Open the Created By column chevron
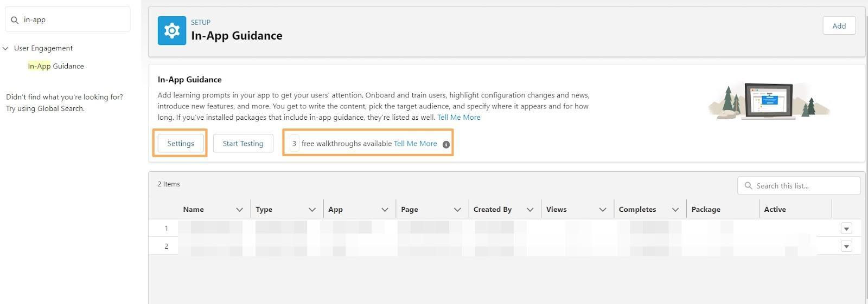The height and width of the screenshot is (304, 868). 530,210
